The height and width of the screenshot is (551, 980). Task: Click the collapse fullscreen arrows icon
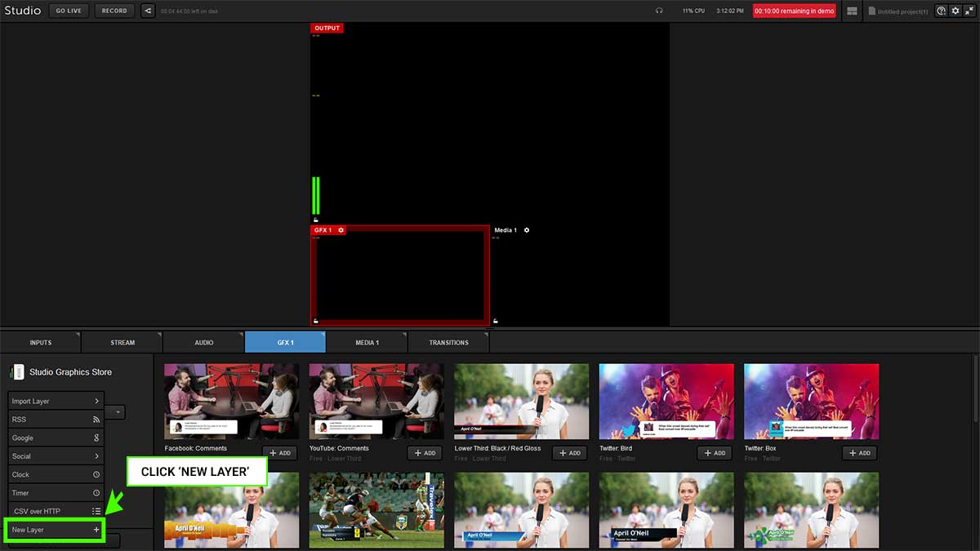click(x=969, y=11)
